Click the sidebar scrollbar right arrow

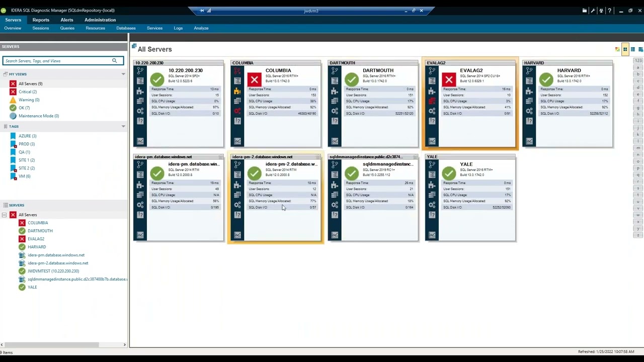point(124,344)
